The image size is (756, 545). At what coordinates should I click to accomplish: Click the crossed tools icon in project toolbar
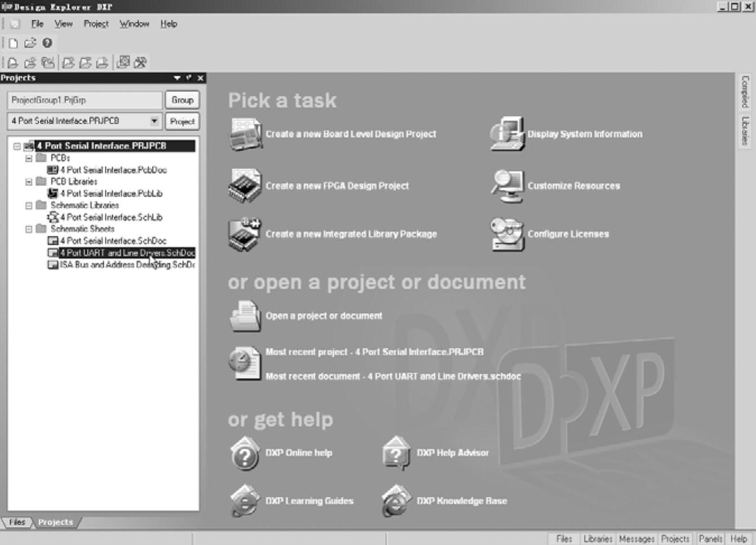[140, 62]
